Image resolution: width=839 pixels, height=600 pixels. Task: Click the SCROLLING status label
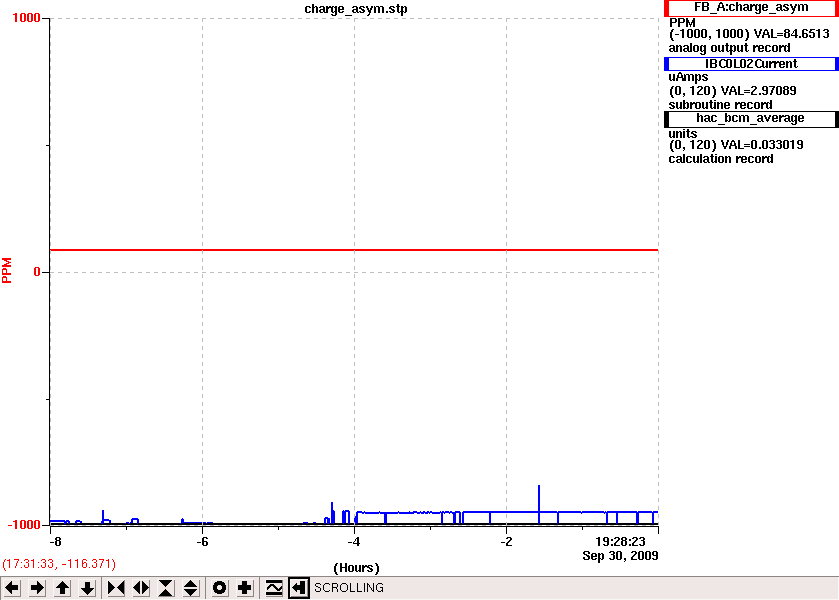(x=349, y=588)
